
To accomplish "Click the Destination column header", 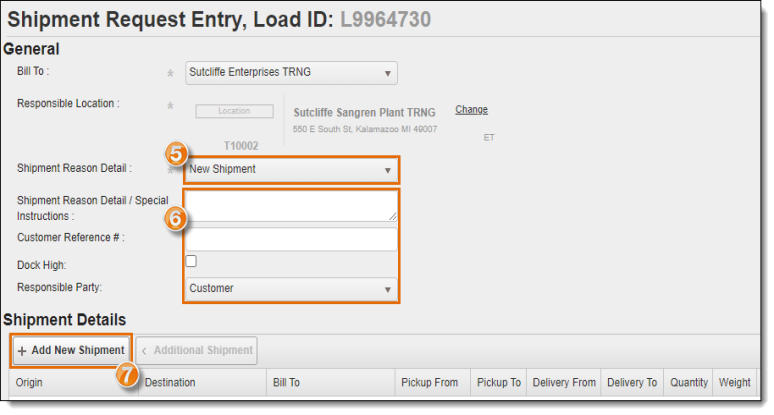I will pos(170,383).
